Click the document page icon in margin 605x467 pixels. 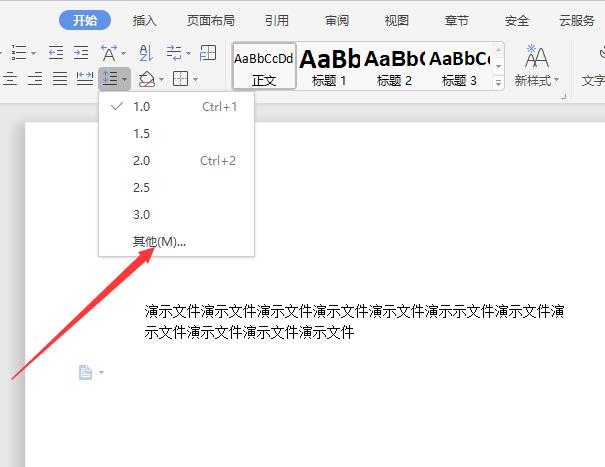pyautogui.click(x=86, y=372)
